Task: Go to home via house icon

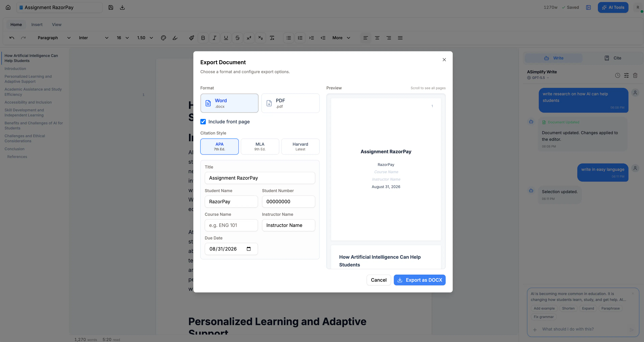Action: [8, 7]
